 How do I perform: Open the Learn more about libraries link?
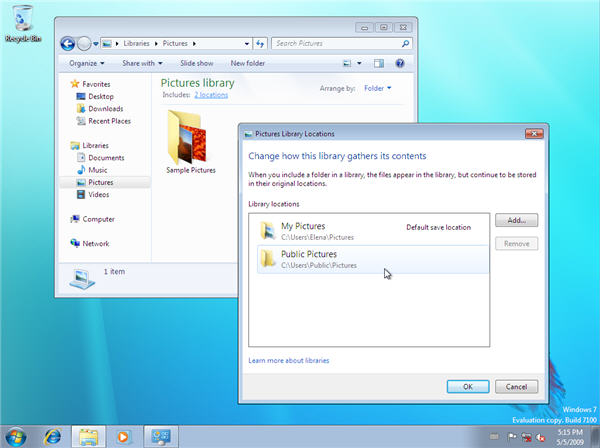click(289, 360)
